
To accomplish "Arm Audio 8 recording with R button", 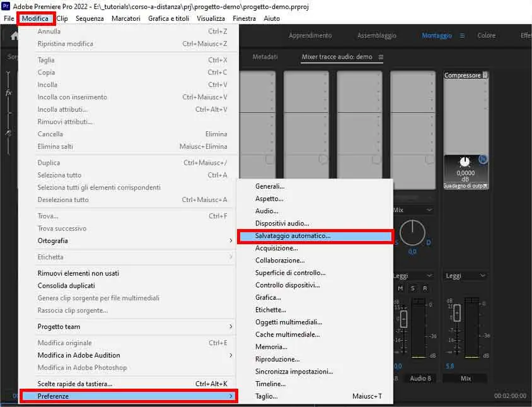I will (x=425, y=288).
